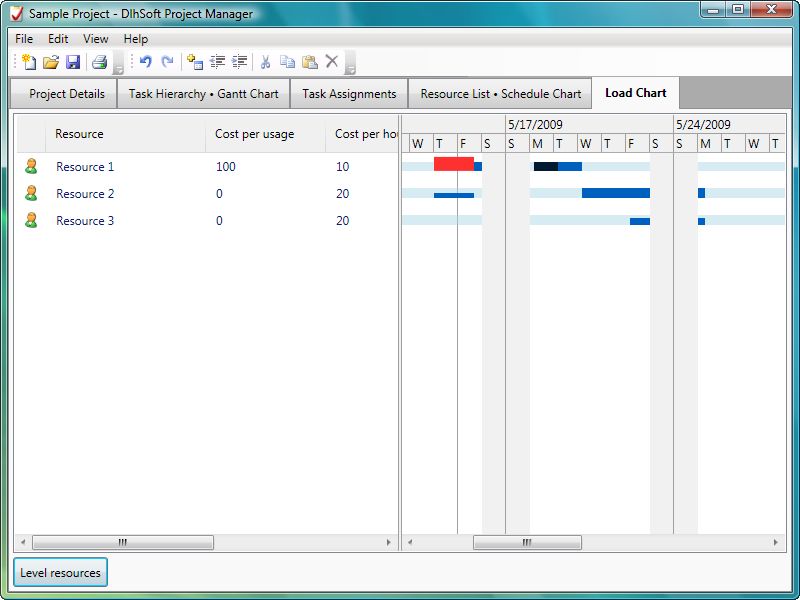Click the Cost per hour column header
Viewport: 800px width, 600px height.
point(362,134)
